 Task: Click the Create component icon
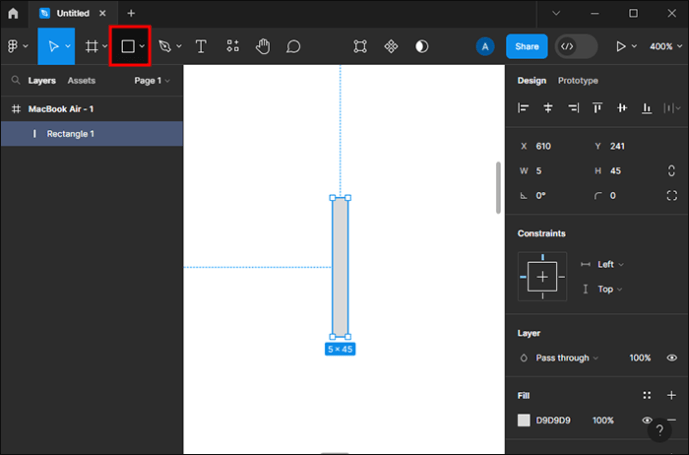coord(391,46)
